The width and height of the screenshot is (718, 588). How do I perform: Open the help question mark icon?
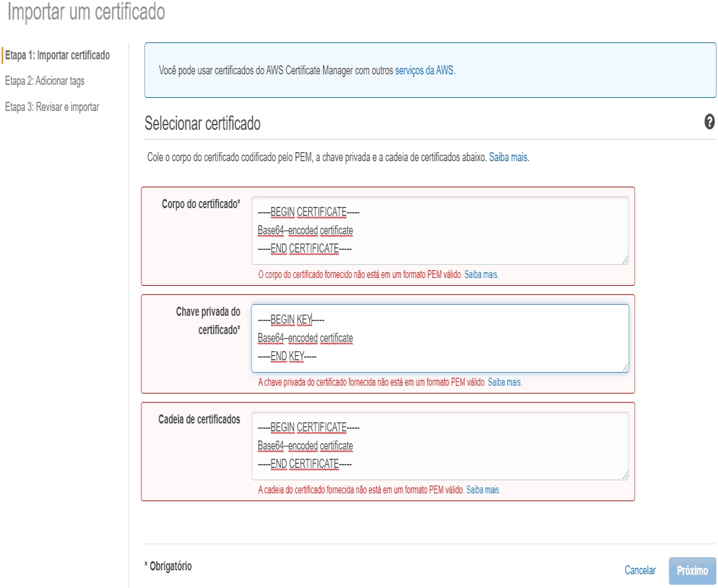[709, 122]
